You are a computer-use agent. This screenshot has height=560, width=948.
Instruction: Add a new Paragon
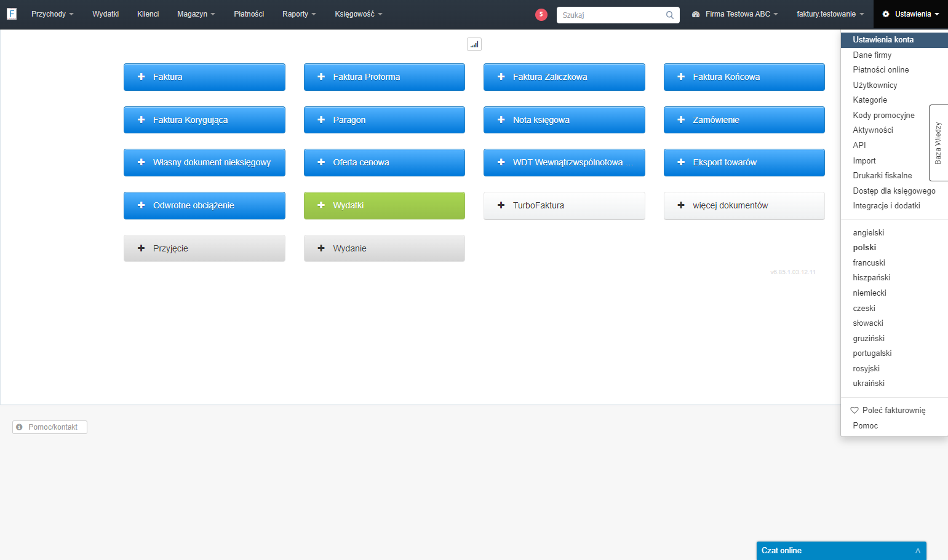point(384,120)
